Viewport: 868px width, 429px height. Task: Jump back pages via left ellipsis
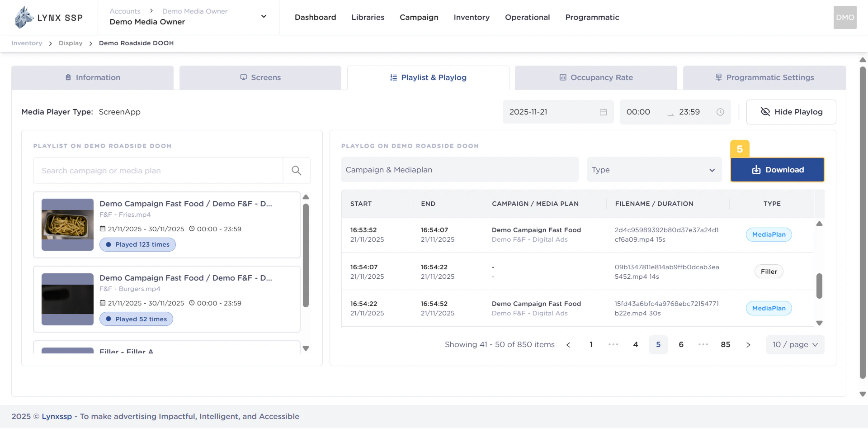(x=613, y=345)
